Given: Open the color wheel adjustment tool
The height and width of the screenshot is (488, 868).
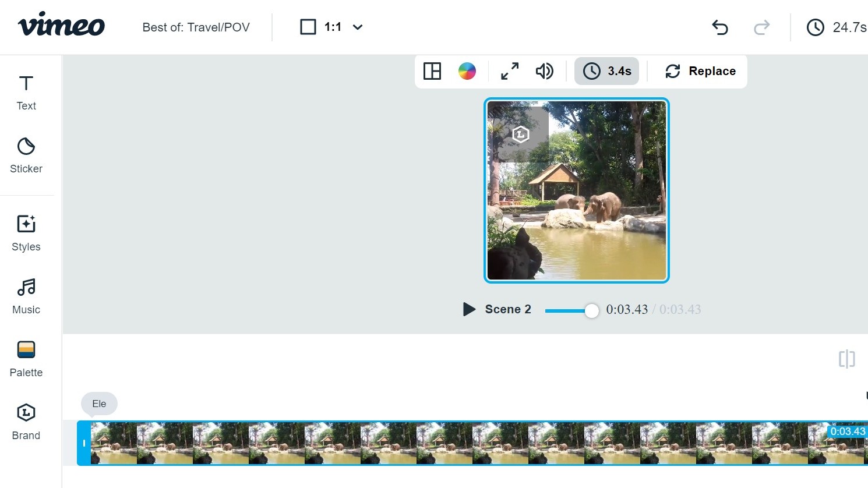Looking at the screenshot, I should point(467,71).
